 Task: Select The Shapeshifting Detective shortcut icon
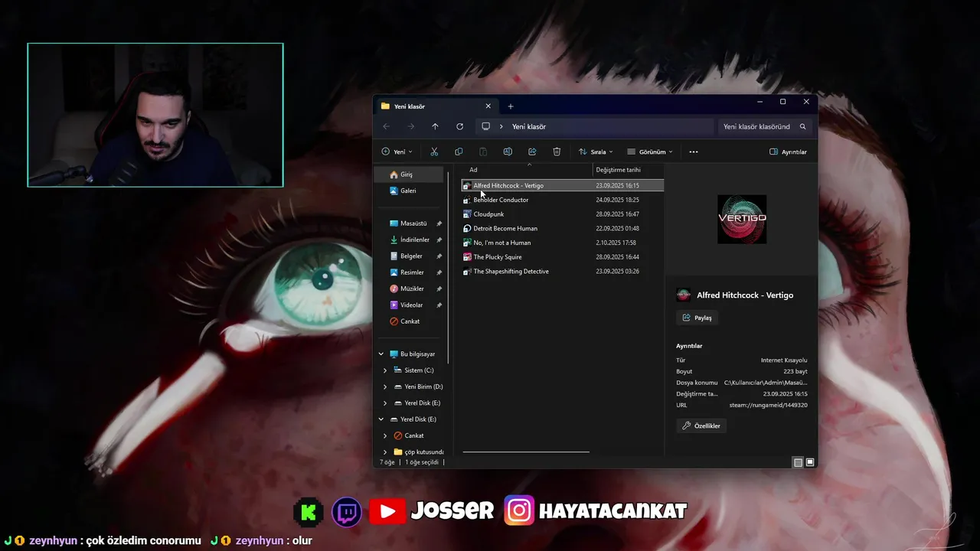[467, 272]
